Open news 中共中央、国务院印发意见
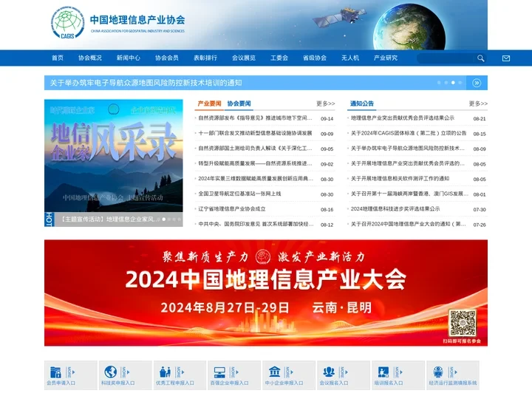The height and width of the screenshot is (399, 532). point(256,224)
